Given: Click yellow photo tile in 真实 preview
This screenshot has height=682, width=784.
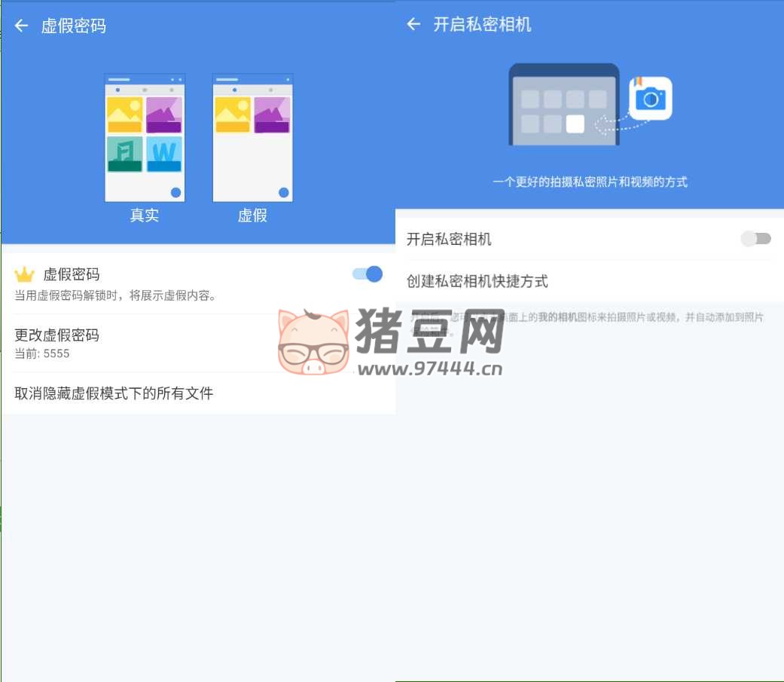Looking at the screenshot, I should pos(125,115).
